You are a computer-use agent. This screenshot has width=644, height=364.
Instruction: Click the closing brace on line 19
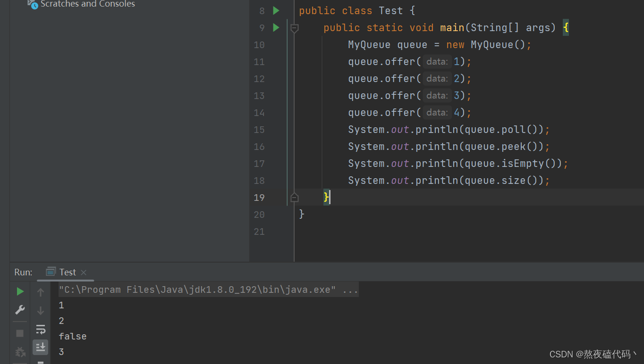tap(326, 197)
